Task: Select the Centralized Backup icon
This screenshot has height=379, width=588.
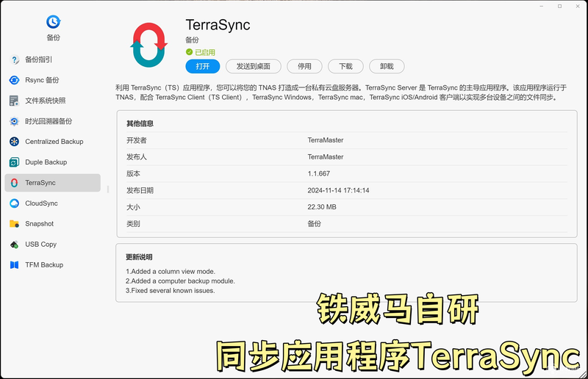Action: click(x=14, y=141)
